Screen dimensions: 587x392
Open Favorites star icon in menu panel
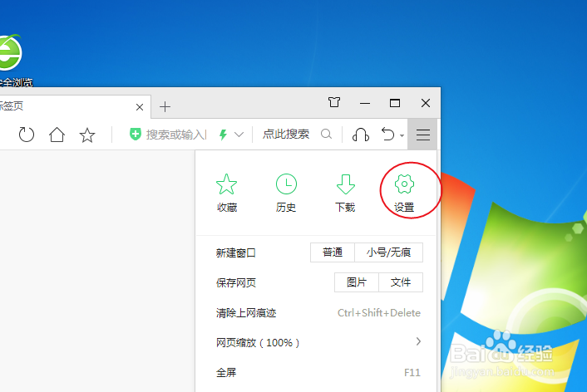point(226,184)
